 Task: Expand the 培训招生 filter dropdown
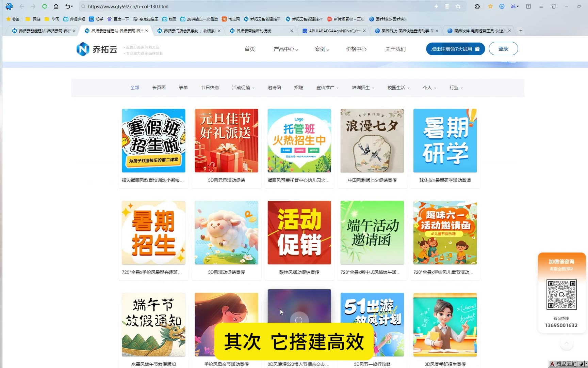tap(363, 88)
